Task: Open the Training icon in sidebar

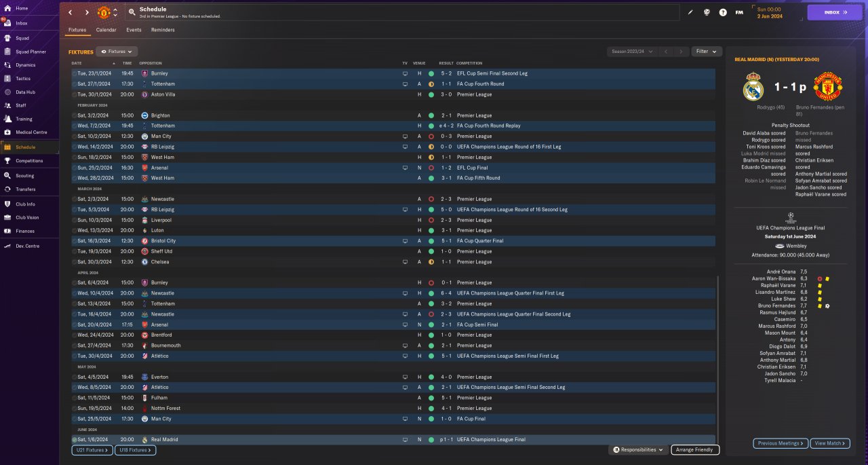Action: (x=7, y=119)
